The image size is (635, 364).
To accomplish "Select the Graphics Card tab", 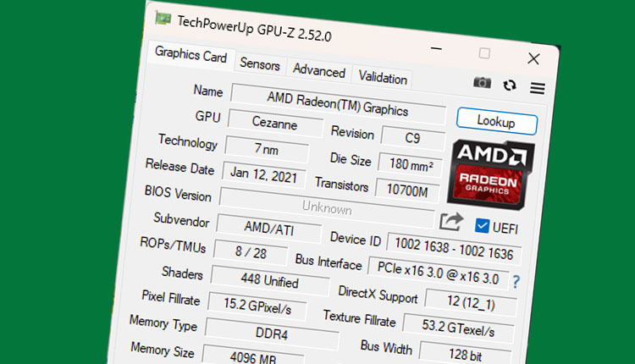I will click(x=190, y=55).
